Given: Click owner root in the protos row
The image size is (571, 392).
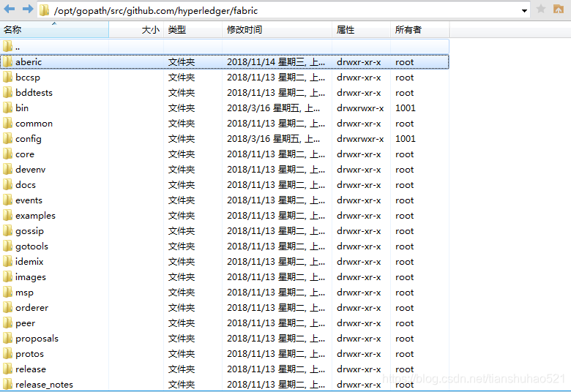Looking at the screenshot, I should tap(405, 354).
